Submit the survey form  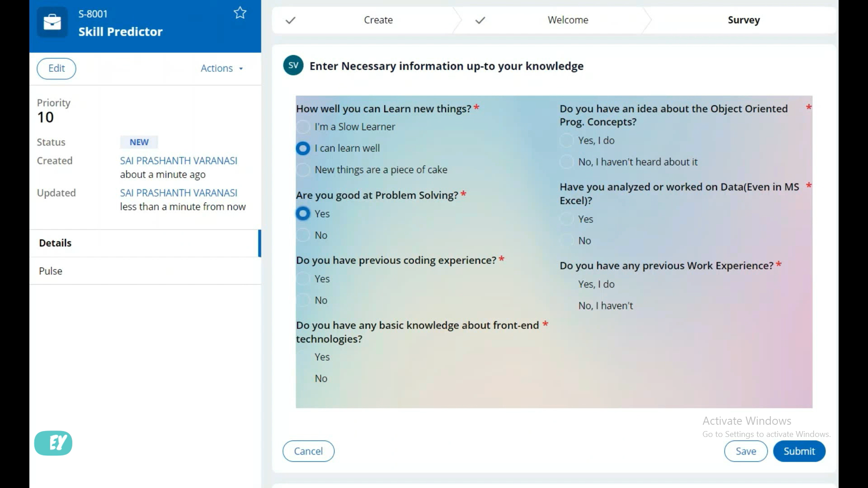click(x=799, y=451)
